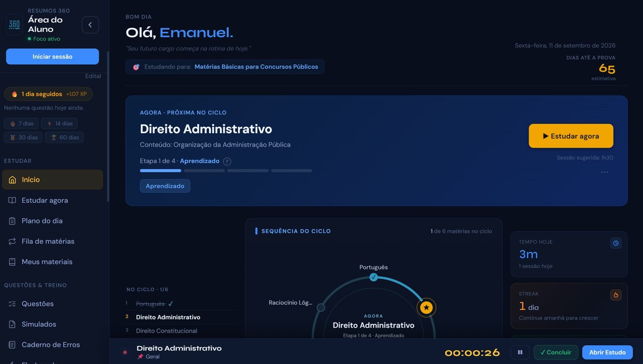Click the gold star node on the cycle
The height and width of the screenshot is (364, 643).
pyautogui.click(x=427, y=307)
